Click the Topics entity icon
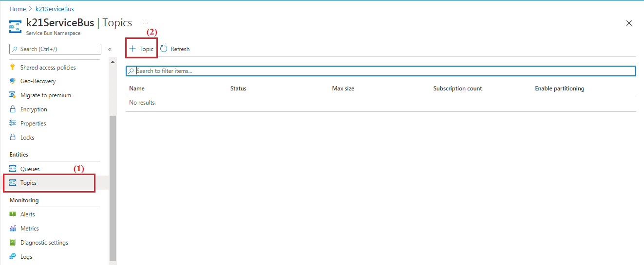644x265 pixels. (x=13, y=183)
